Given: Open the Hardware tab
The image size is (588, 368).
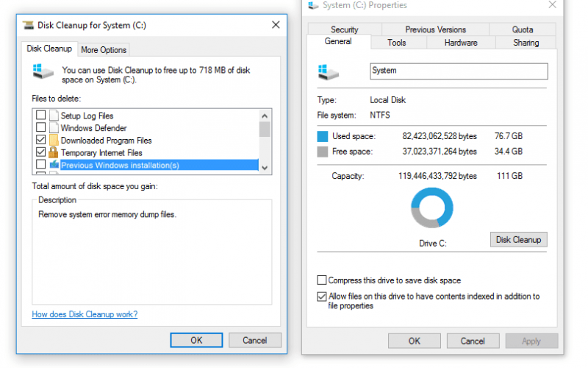Looking at the screenshot, I should [x=461, y=43].
